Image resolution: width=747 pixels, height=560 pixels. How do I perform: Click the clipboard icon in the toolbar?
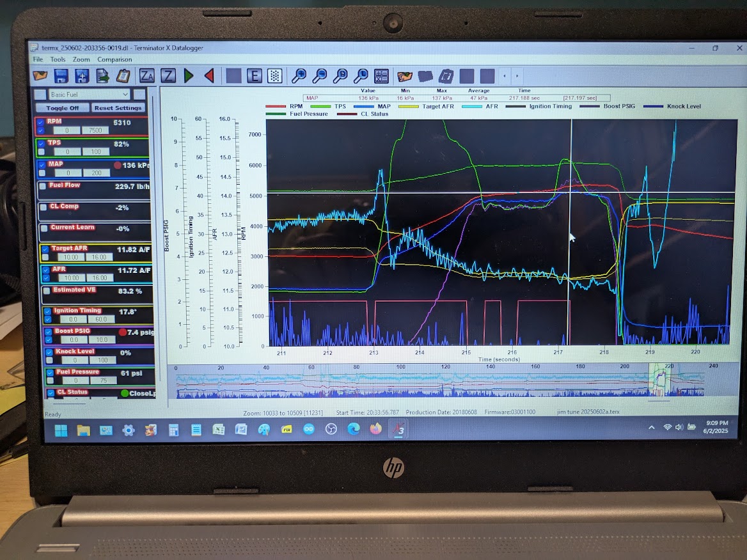coord(123,75)
